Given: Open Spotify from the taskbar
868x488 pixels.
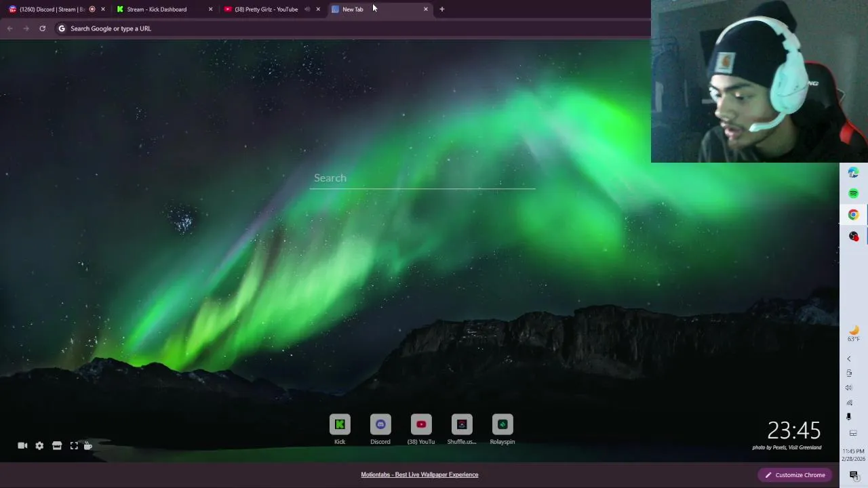Looking at the screenshot, I should (x=853, y=194).
